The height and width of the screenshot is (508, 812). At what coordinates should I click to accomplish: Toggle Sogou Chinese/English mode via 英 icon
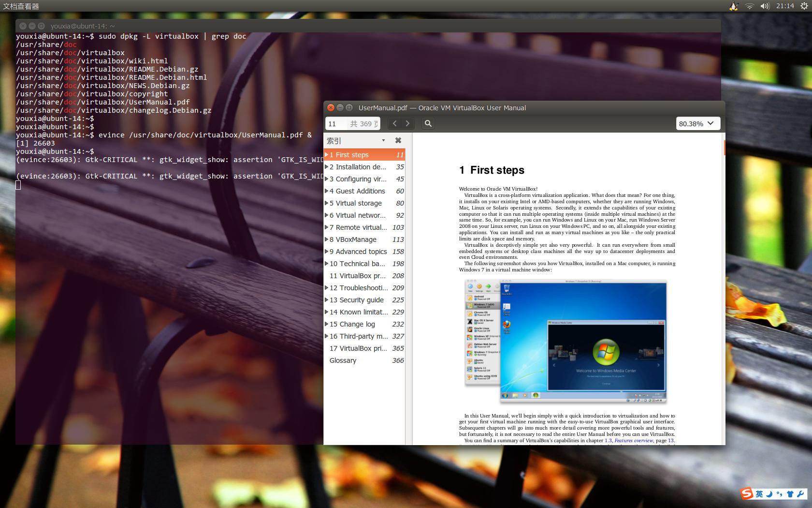point(759,493)
